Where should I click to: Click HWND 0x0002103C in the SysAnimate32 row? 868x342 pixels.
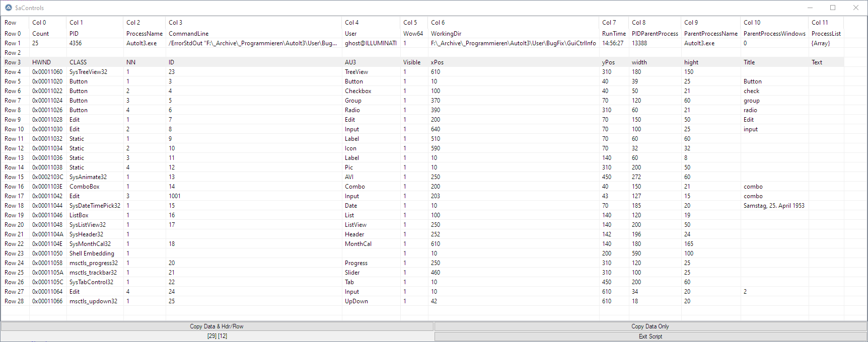coord(48,177)
